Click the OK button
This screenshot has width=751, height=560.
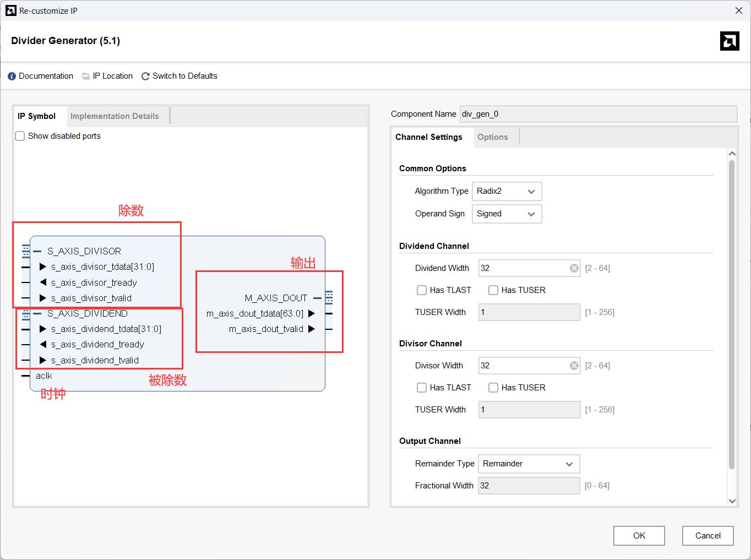tap(639, 536)
